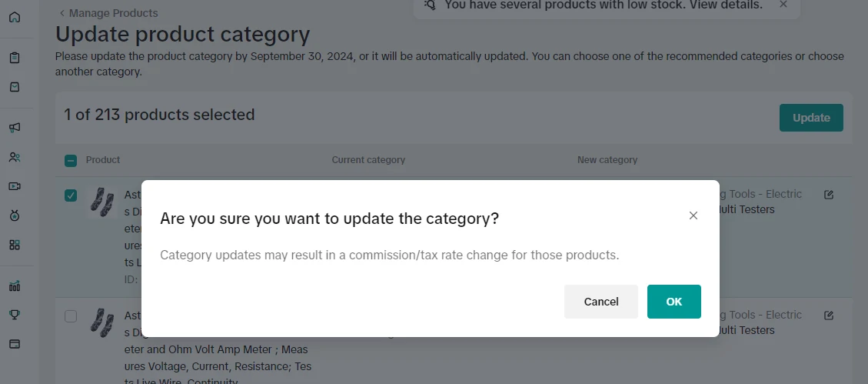
Task: Open the Products shopping bag icon
Action: click(15, 87)
